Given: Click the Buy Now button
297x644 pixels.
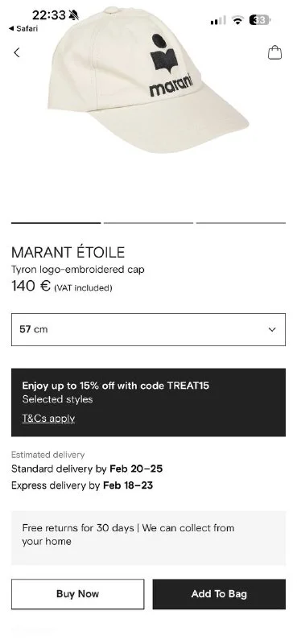Looking at the screenshot, I should click(77, 594).
